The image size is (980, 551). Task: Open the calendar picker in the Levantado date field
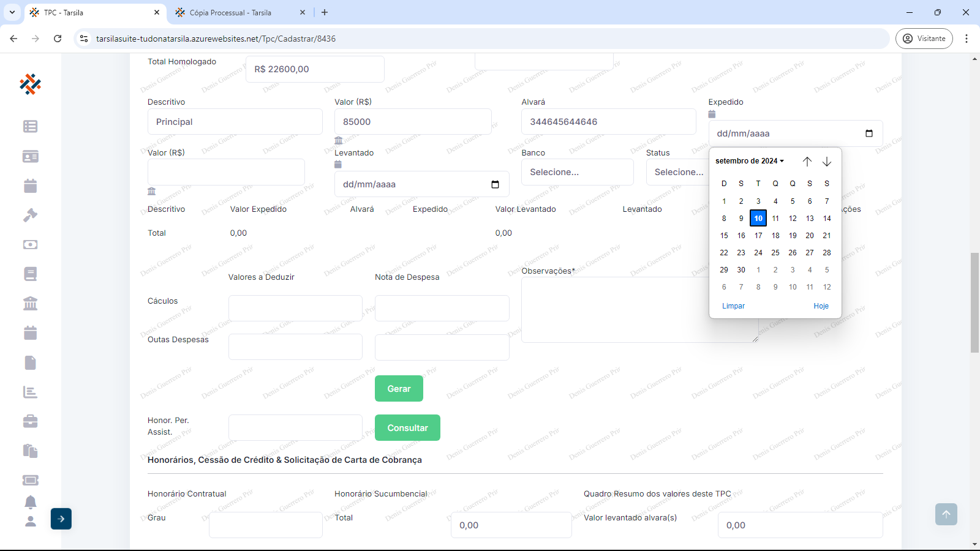[x=495, y=184]
